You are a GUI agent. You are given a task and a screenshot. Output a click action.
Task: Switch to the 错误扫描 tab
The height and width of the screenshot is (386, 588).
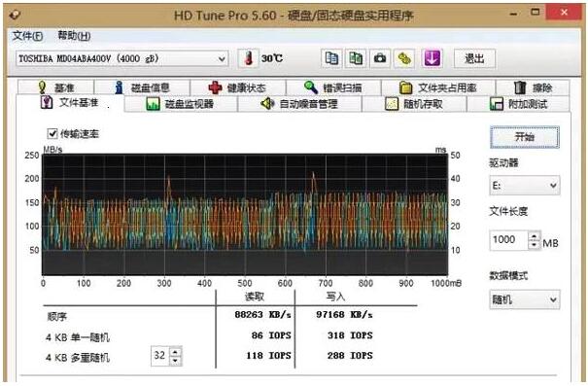point(333,88)
